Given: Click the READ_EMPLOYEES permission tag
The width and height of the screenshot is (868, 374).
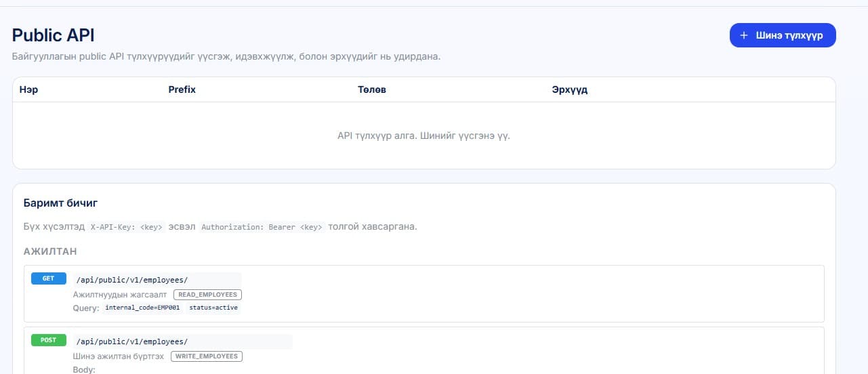Looking at the screenshot, I should 207,295.
